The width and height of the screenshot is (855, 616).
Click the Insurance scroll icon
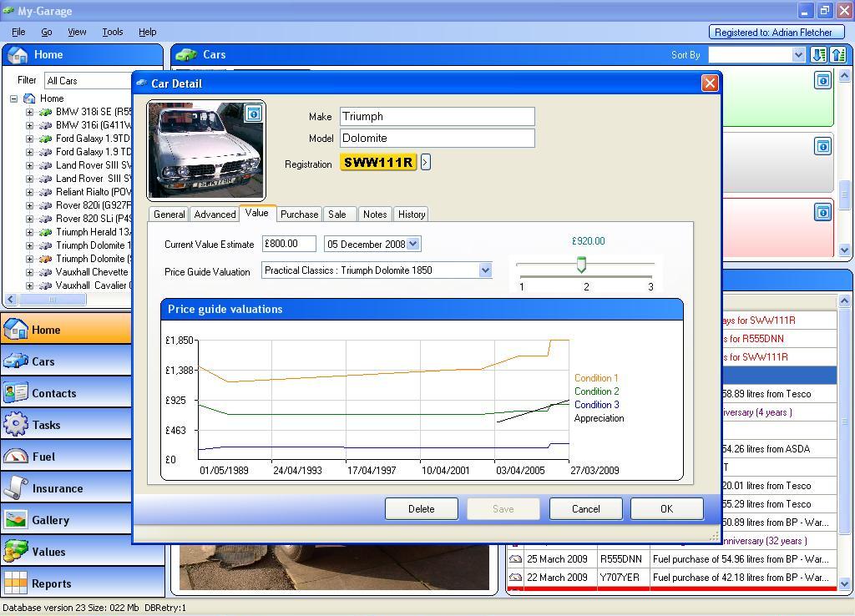[x=15, y=487]
